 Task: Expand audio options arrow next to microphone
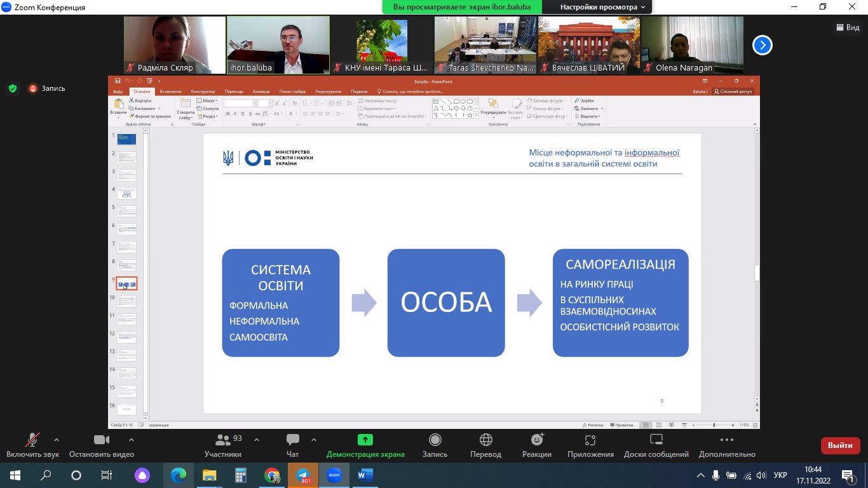[57, 440]
